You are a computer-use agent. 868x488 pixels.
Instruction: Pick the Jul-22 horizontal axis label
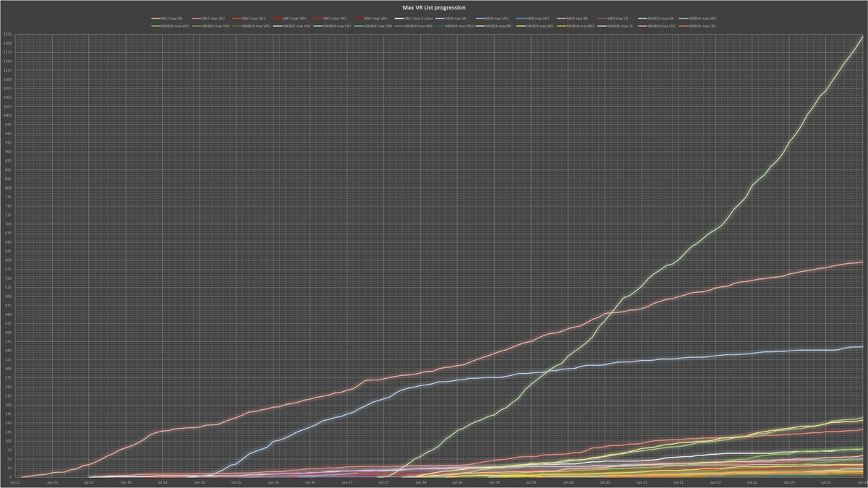[x=752, y=481]
